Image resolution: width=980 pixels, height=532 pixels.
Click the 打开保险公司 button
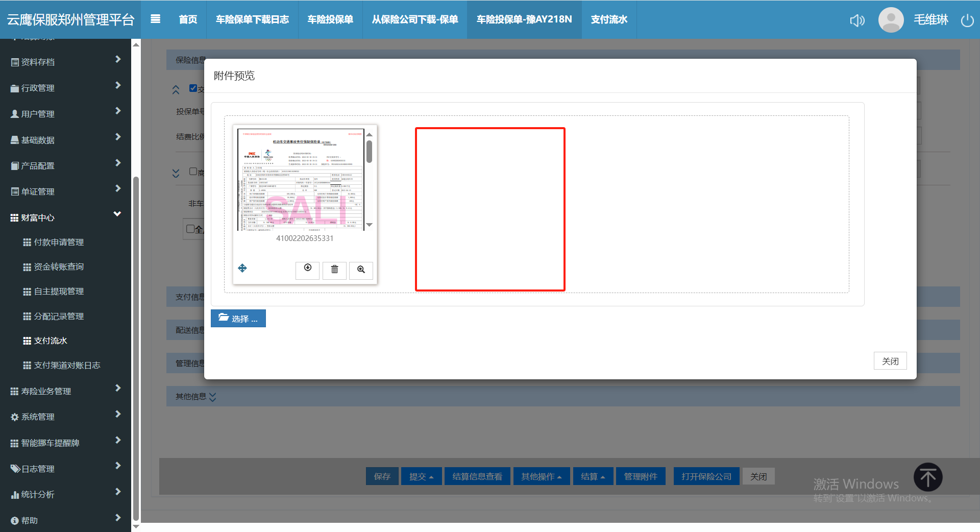[x=706, y=476]
